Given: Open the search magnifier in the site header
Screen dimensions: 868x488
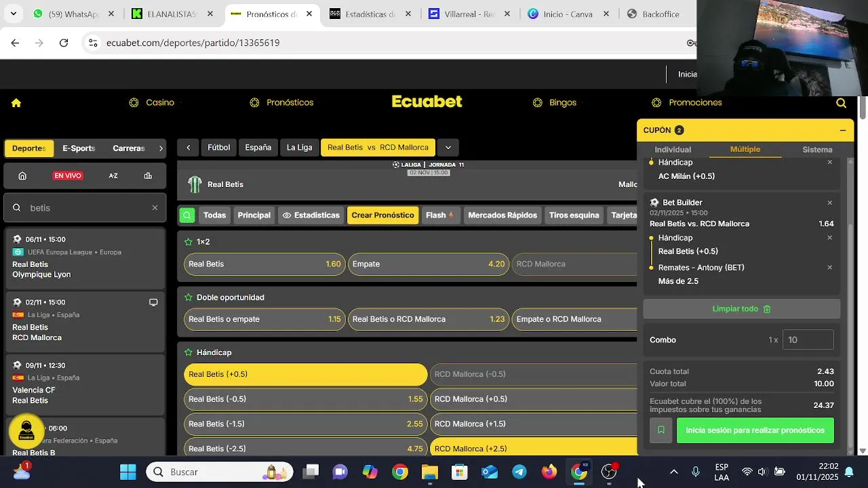Looking at the screenshot, I should coord(841,103).
